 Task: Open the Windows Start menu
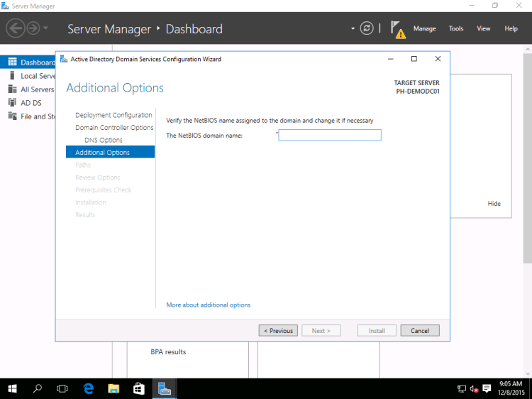13,388
